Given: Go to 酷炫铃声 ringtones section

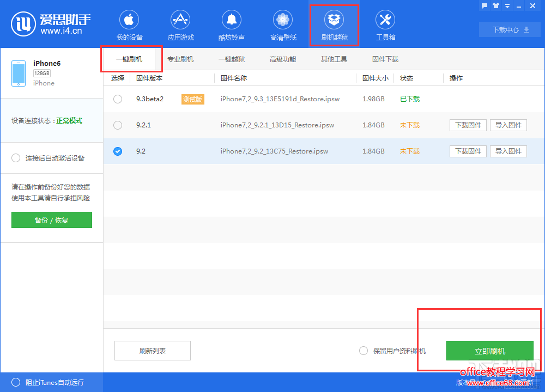Looking at the screenshot, I should 232,26.
